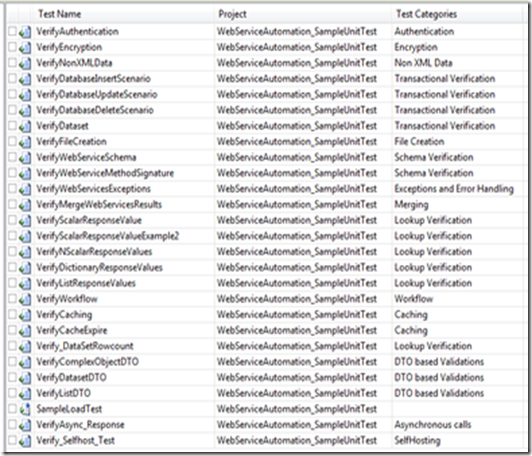Click the VerifyAuthentication unit test icon

tap(25, 32)
